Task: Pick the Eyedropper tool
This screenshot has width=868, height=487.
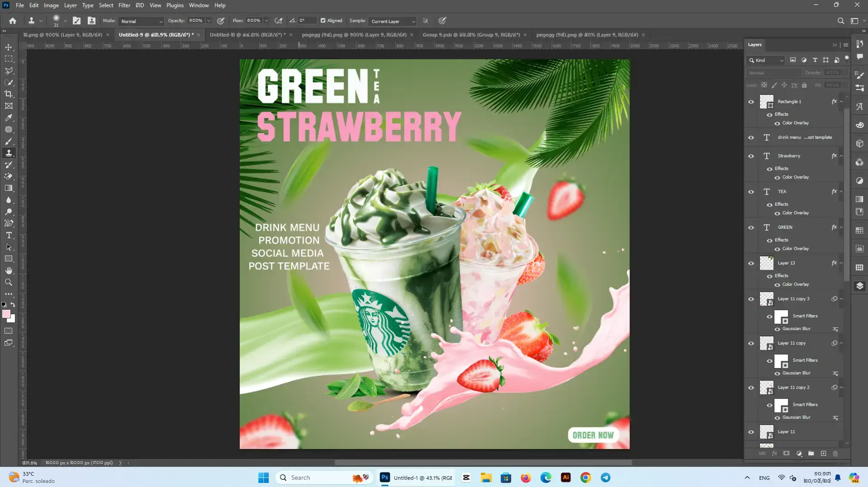Action: click(x=9, y=118)
